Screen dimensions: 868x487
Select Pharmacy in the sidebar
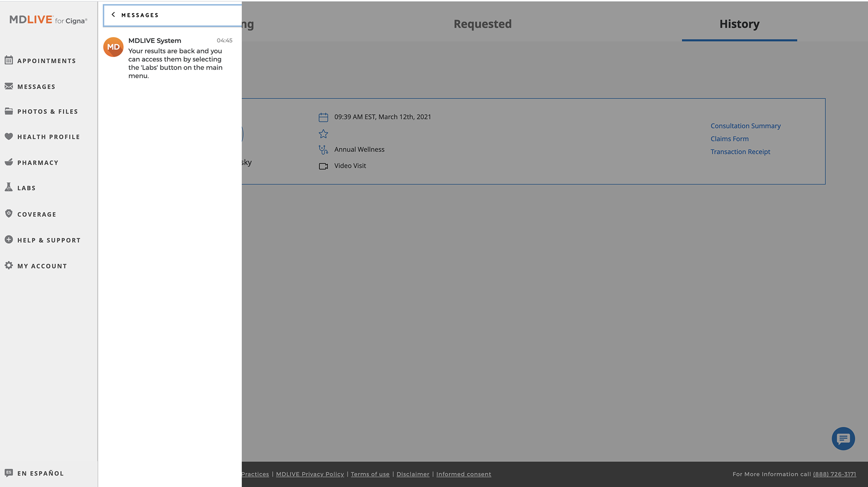(38, 162)
